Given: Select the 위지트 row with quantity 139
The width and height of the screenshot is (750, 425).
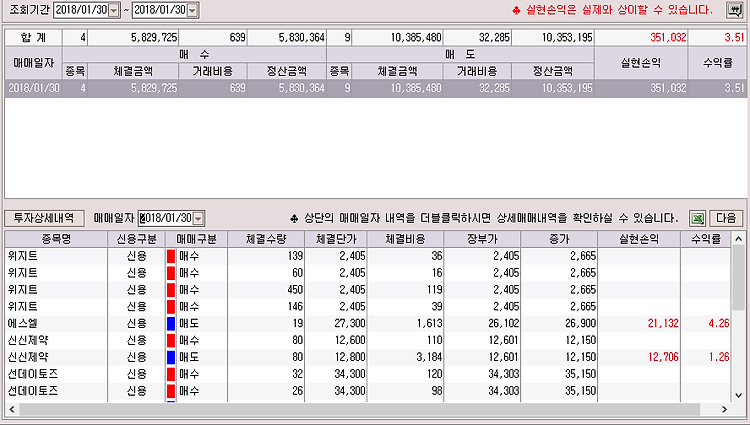Looking at the screenshot, I should 368,256.
